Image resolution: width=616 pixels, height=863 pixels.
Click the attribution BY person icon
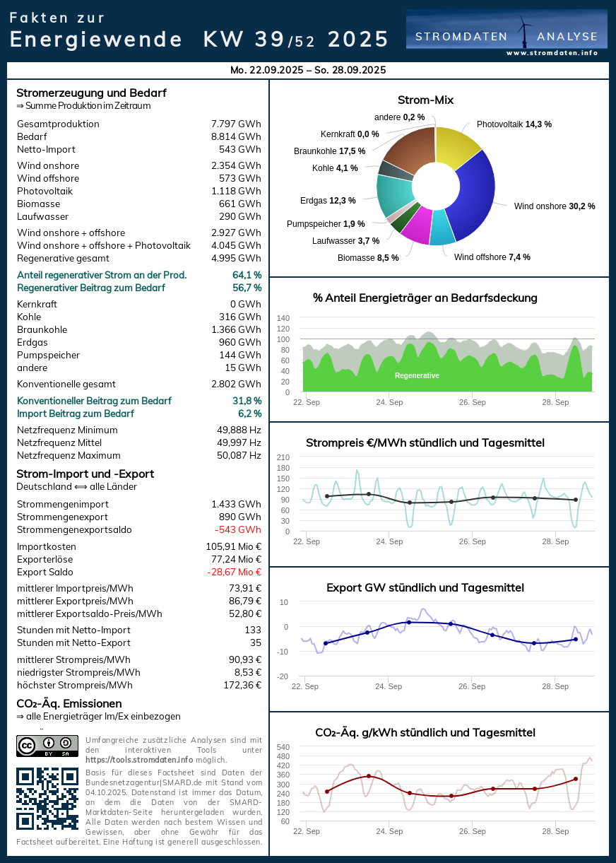[49, 743]
